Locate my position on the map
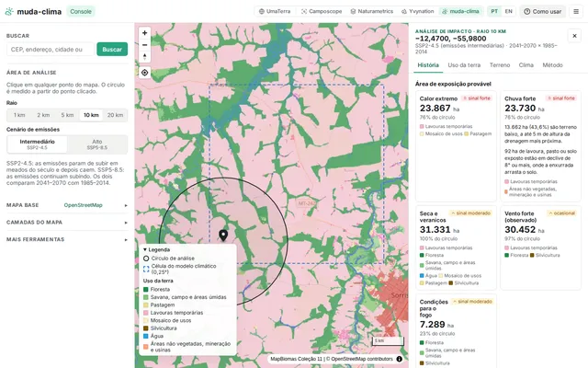The width and height of the screenshot is (588, 368). 145,73
